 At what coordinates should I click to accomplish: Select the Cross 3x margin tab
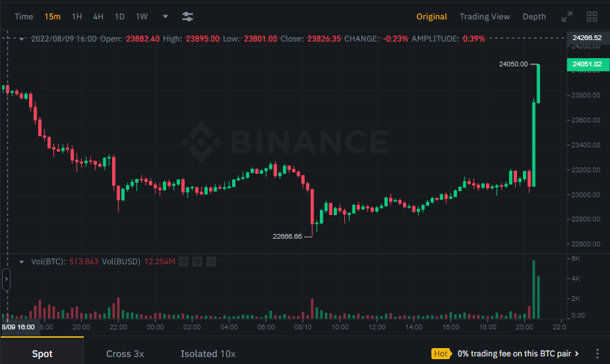point(125,354)
